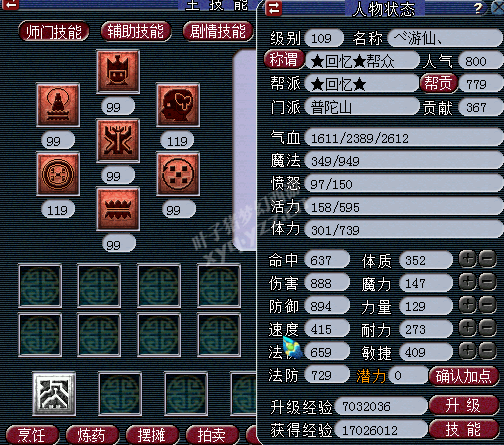Toggle the character status panel swap arrows
This screenshot has width=504, height=445.
pyautogui.click(x=274, y=8)
